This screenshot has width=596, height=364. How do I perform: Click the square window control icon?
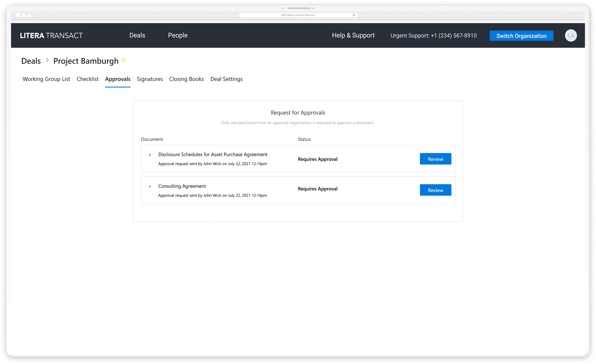click(x=17, y=15)
